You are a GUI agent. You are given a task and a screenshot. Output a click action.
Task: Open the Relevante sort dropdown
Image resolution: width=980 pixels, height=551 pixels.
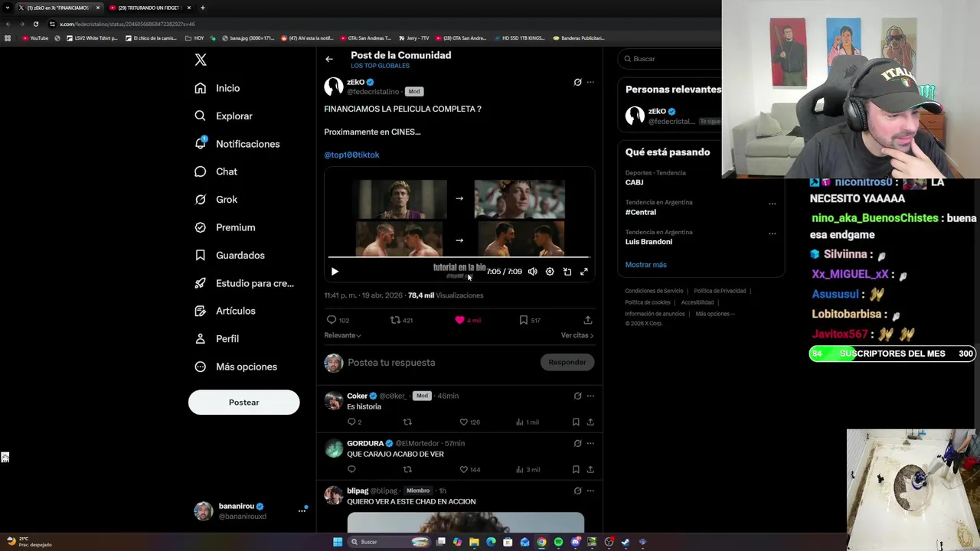click(x=342, y=335)
